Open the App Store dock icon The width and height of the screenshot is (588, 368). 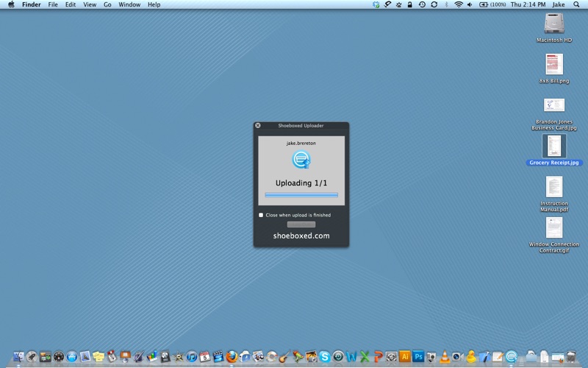tap(72, 356)
